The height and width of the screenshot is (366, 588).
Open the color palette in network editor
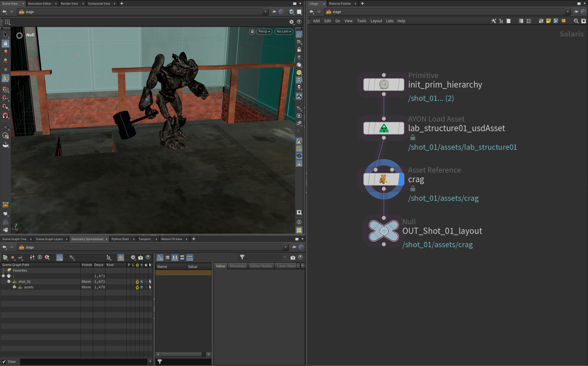521,21
